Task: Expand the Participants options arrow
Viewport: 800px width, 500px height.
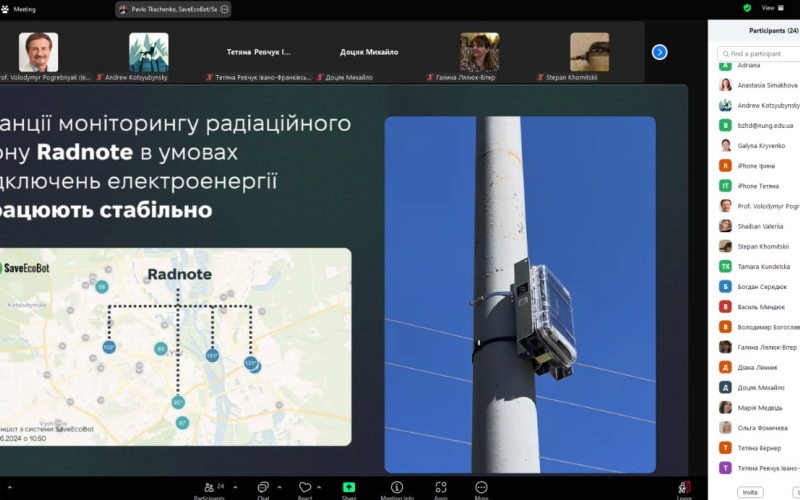Action: pos(236,487)
